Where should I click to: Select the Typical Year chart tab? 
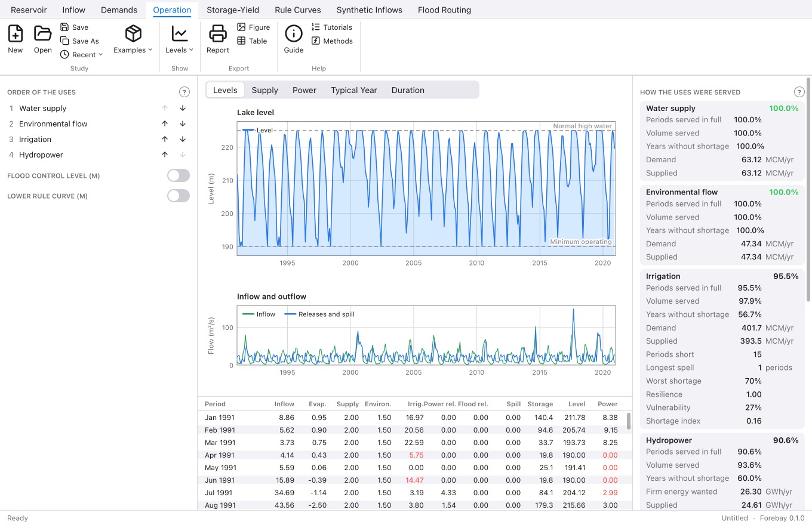pos(354,90)
